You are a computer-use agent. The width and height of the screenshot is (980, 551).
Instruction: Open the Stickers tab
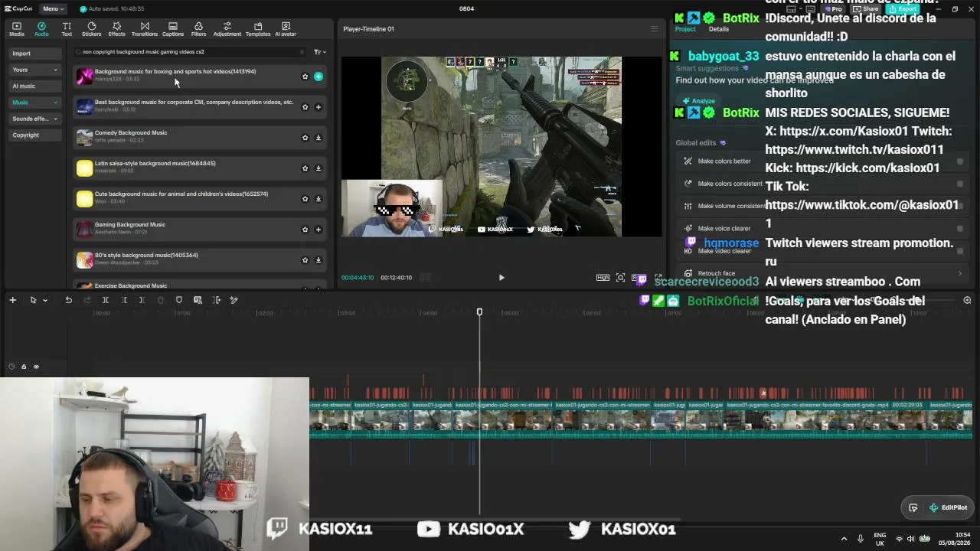pyautogui.click(x=91, y=29)
